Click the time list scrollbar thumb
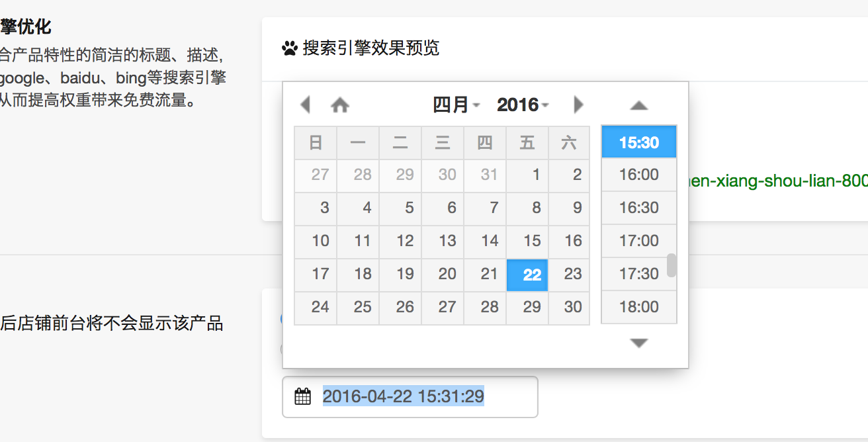 (672, 265)
